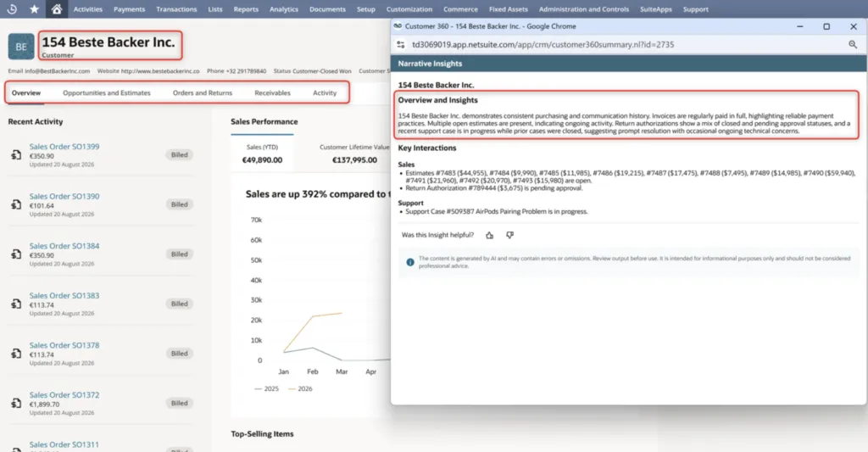
Task: Click the Support Case #509387 AirPods text
Action: pyautogui.click(x=497, y=212)
